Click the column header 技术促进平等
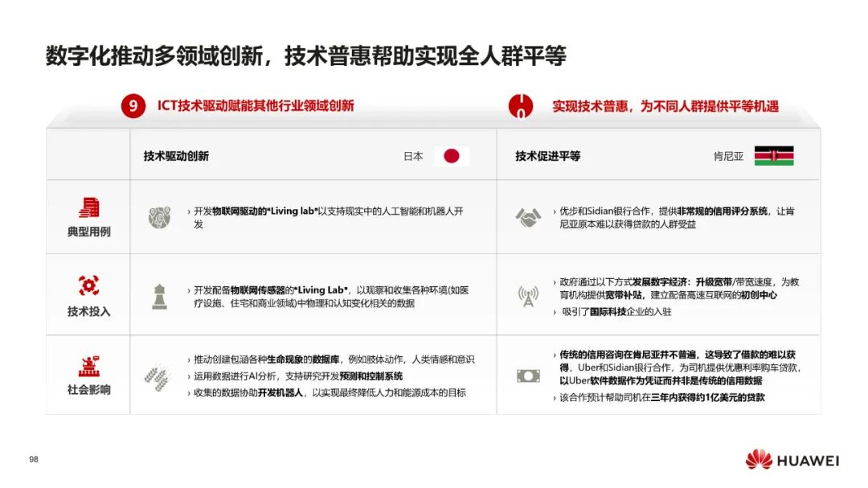 (548, 156)
